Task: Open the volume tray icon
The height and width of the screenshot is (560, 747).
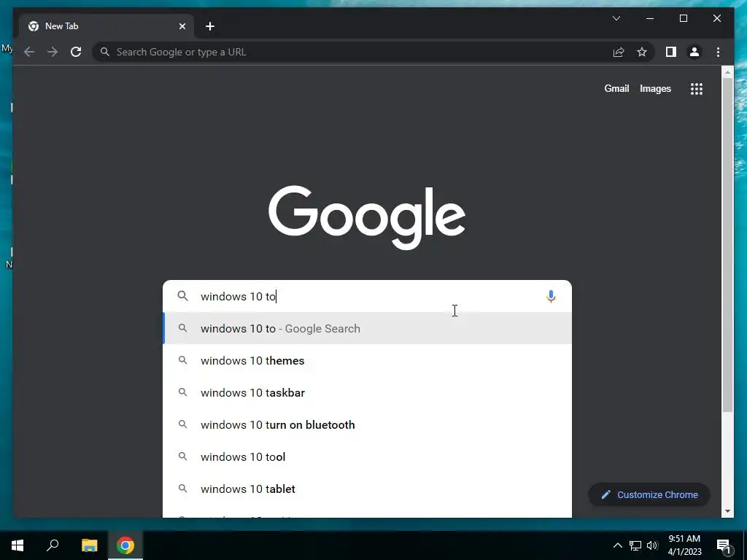Action: pos(652,545)
